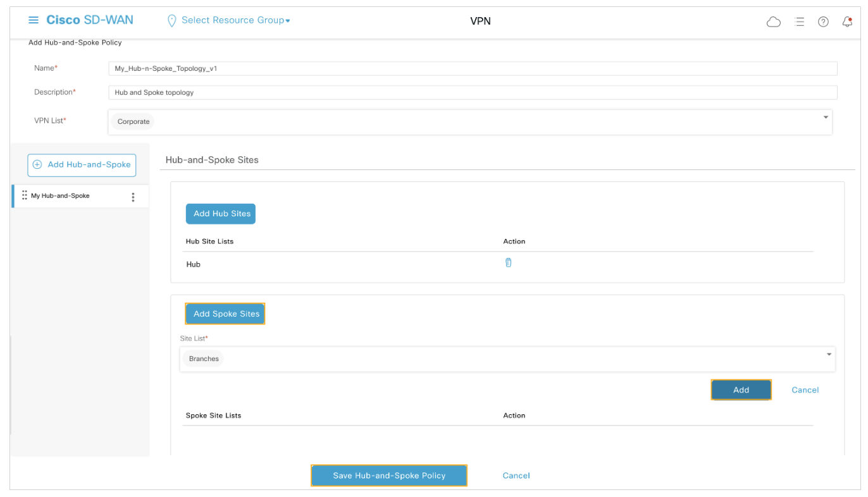Open the notifications bell
Screen dimensions: 868x497
tap(847, 22)
